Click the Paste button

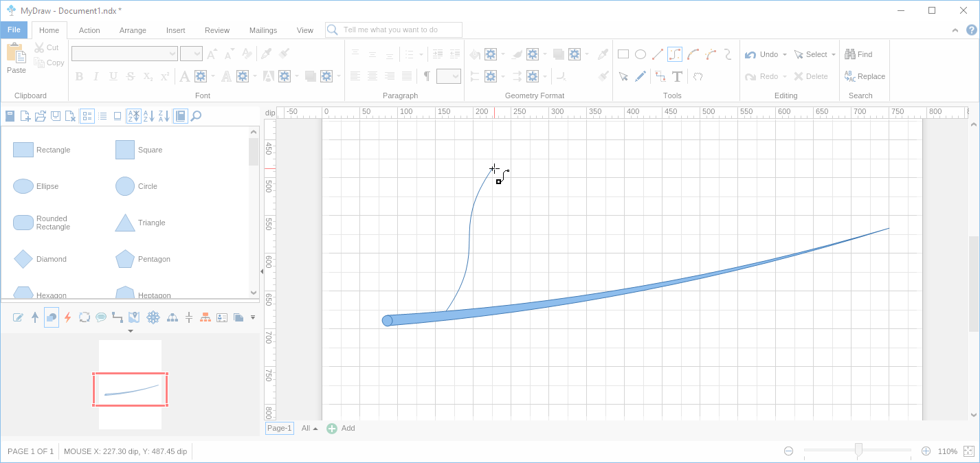pos(16,59)
